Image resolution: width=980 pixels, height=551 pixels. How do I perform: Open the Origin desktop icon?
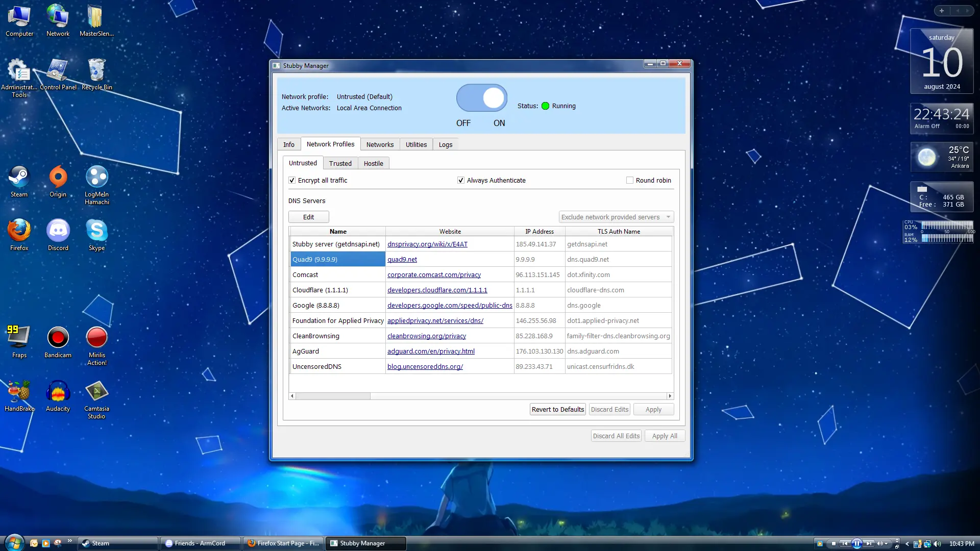click(x=58, y=182)
